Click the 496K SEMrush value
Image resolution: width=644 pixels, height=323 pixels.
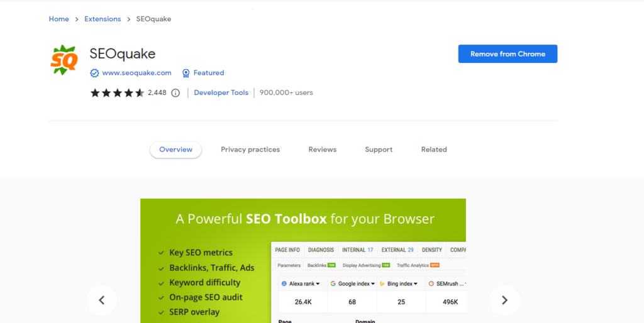tap(450, 302)
